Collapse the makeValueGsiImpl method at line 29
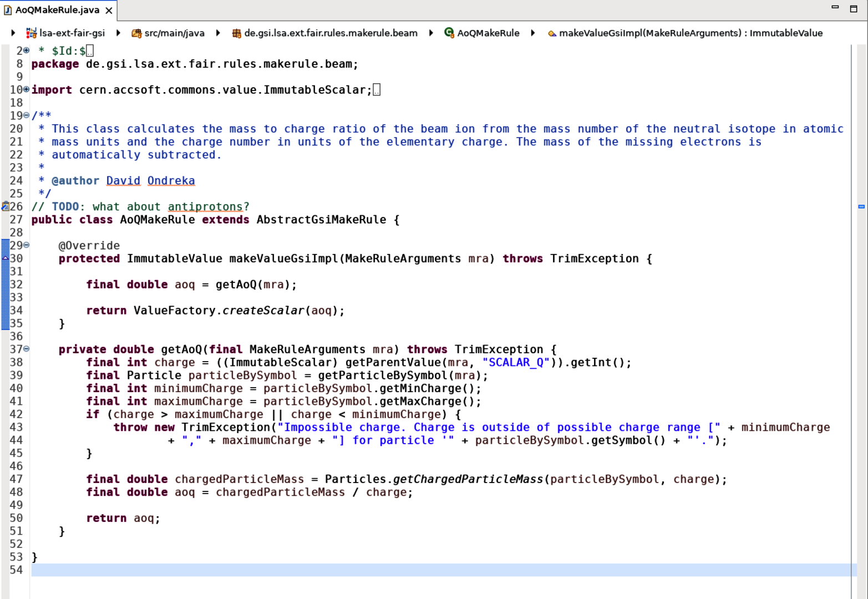The width and height of the screenshot is (868, 599). click(26, 245)
